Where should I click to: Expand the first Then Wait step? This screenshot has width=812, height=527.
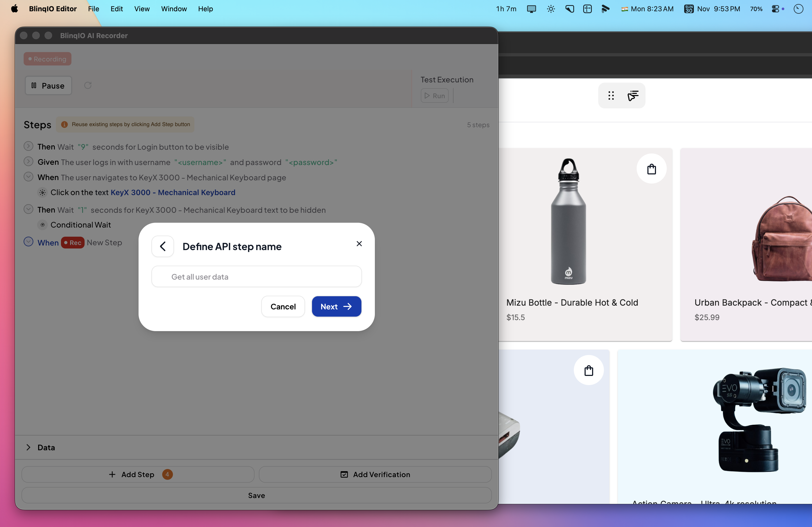click(x=28, y=146)
